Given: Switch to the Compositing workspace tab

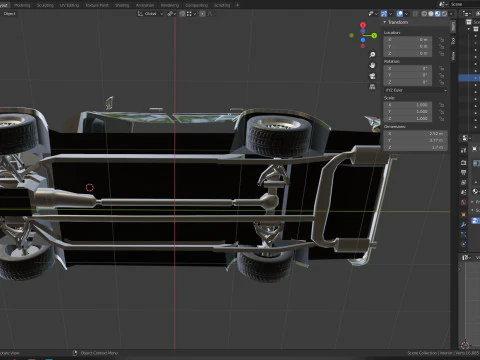Looking at the screenshot, I should coord(197,5).
